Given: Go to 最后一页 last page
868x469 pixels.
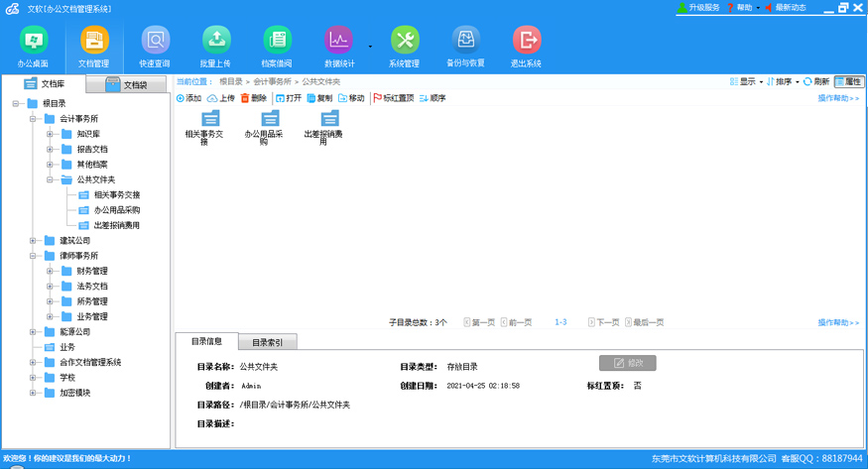Looking at the screenshot, I should click(645, 322).
